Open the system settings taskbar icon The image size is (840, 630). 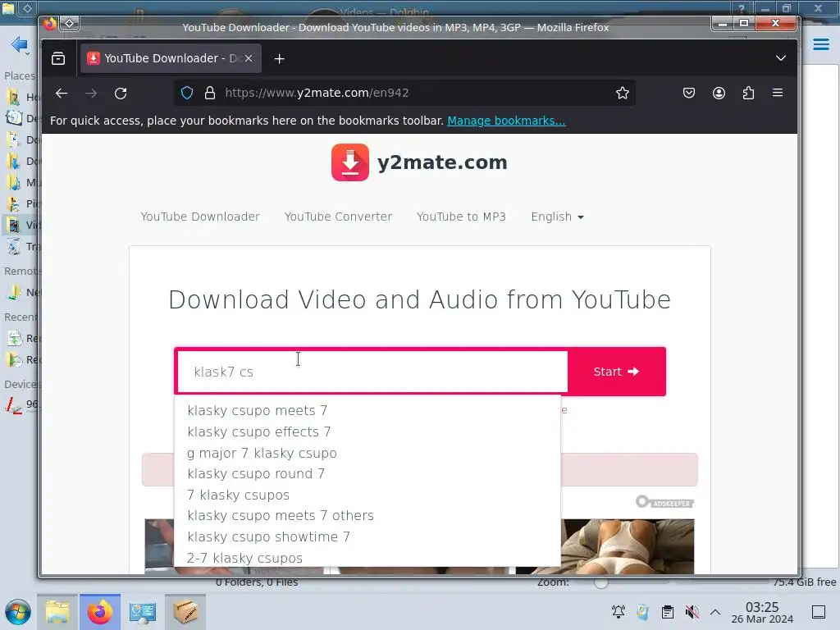(143, 612)
